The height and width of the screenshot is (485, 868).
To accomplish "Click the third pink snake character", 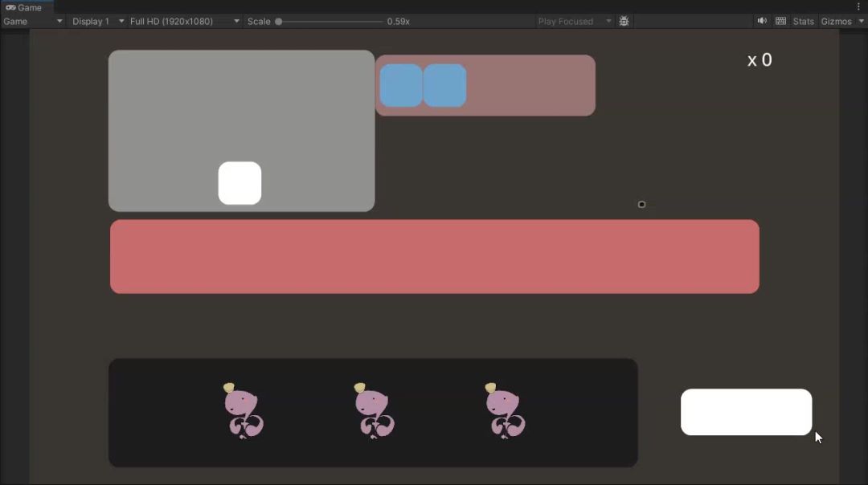I will 504,411.
